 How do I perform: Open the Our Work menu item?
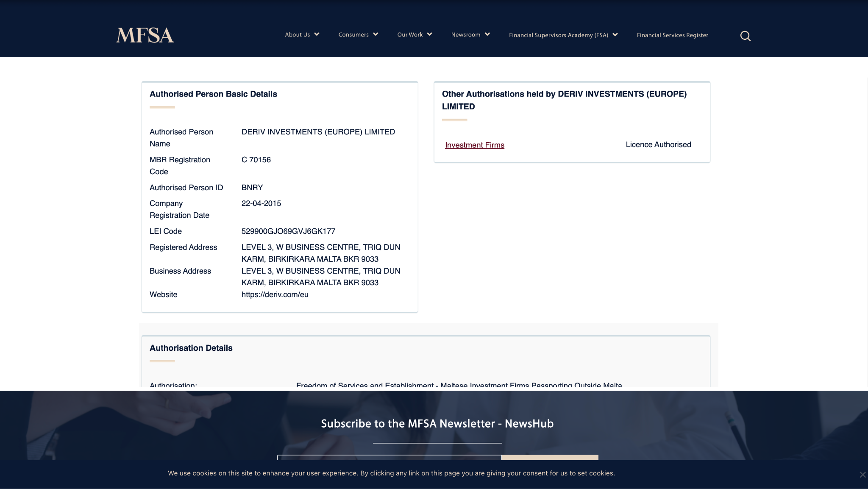coord(410,35)
